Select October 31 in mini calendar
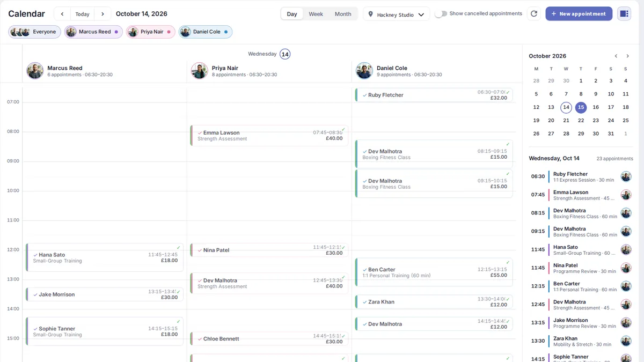Screen dimensions: 644x362 [x=611, y=134]
